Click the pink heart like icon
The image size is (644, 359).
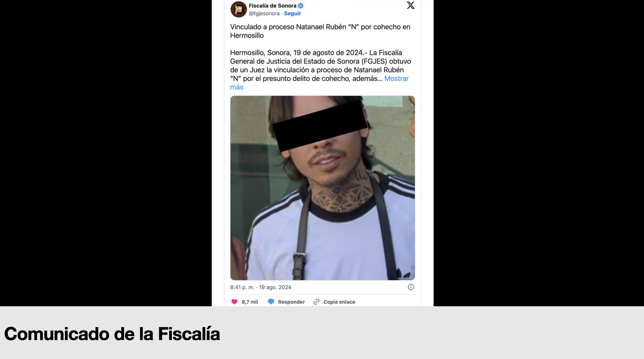coord(234,302)
